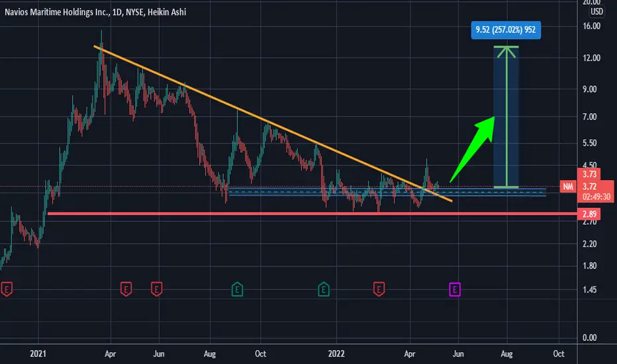
Task: Click the 16.00 price axis label
Action: [591, 26]
